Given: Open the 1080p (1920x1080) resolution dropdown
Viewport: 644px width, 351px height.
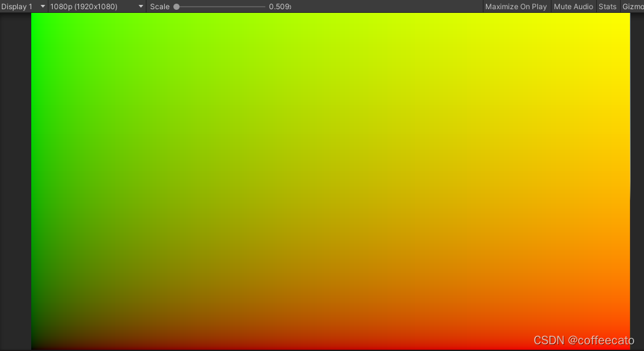Looking at the screenshot, I should click(x=97, y=7).
